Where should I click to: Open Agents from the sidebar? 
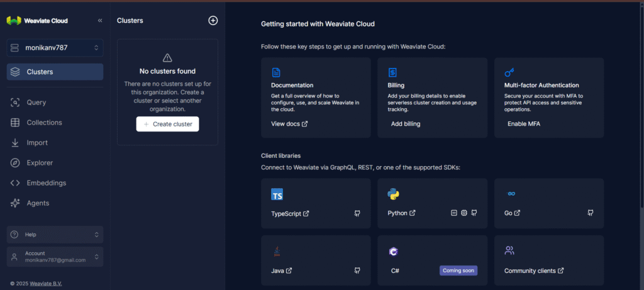[38, 203]
